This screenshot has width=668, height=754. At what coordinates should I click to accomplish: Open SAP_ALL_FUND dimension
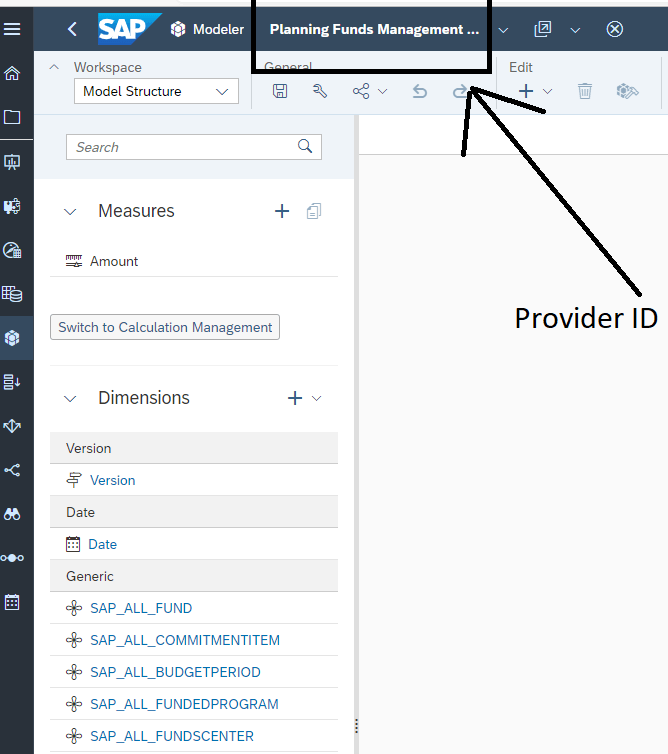(141, 608)
